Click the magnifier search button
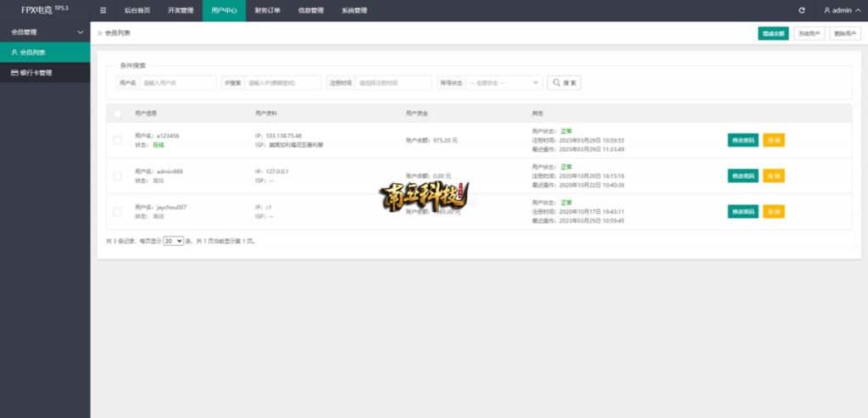This screenshot has height=418, width=868. pyautogui.click(x=564, y=83)
